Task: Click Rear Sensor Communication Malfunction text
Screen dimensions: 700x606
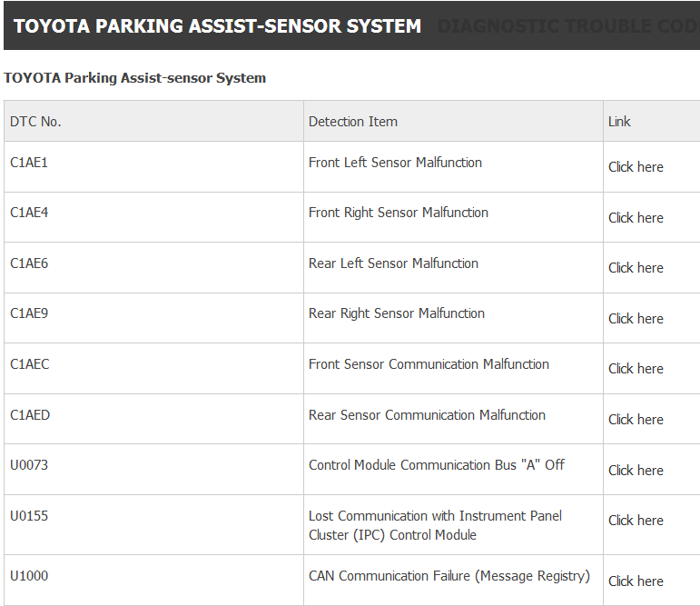Action: pos(427,415)
